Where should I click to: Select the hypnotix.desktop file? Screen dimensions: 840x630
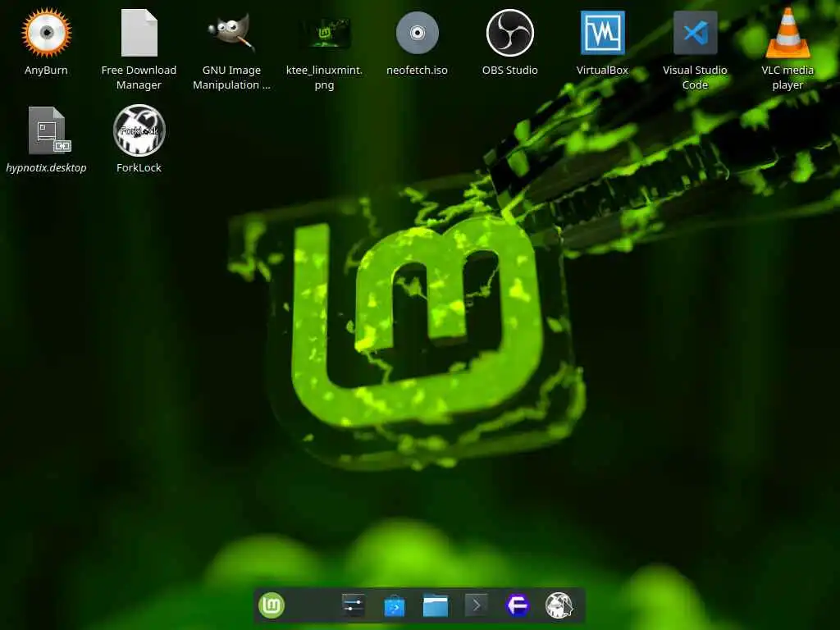coord(49,130)
